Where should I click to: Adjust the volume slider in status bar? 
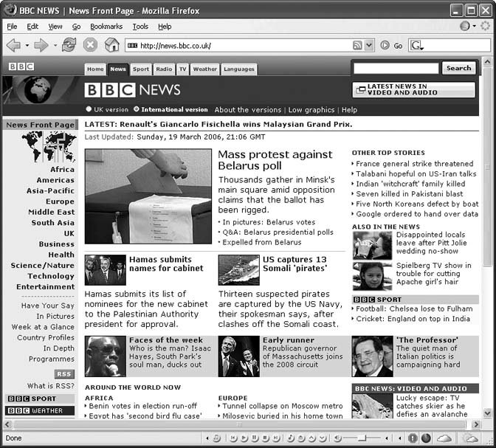(363, 438)
